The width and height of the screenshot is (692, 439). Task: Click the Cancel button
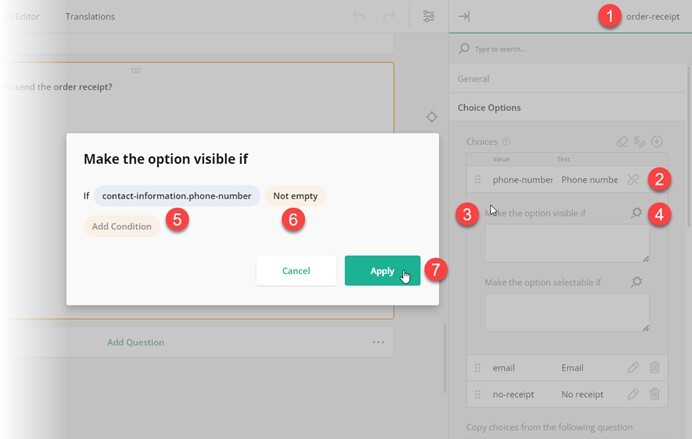point(296,270)
